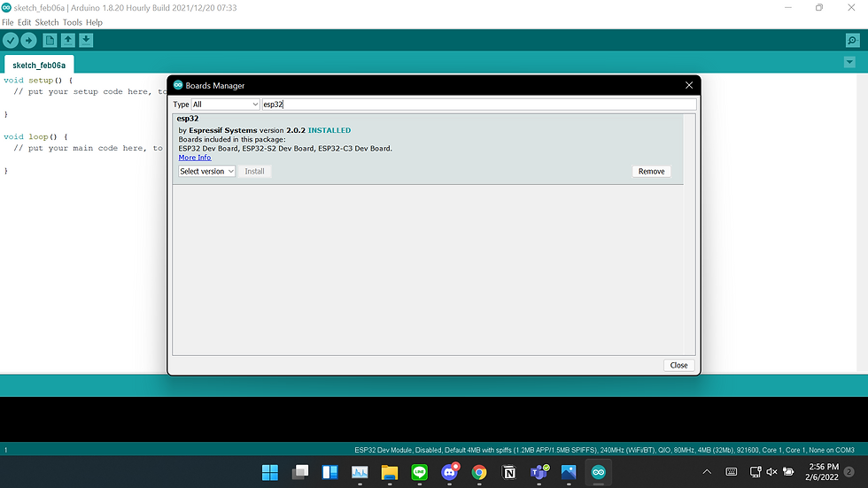Click Remove for esp32 package
This screenshot has width=868, height=488.
[651, 172]
